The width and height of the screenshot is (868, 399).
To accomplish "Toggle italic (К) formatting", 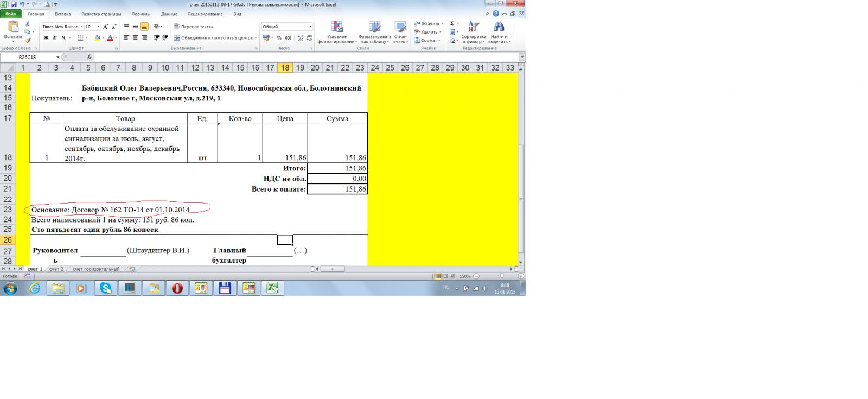I will [55, 38].
